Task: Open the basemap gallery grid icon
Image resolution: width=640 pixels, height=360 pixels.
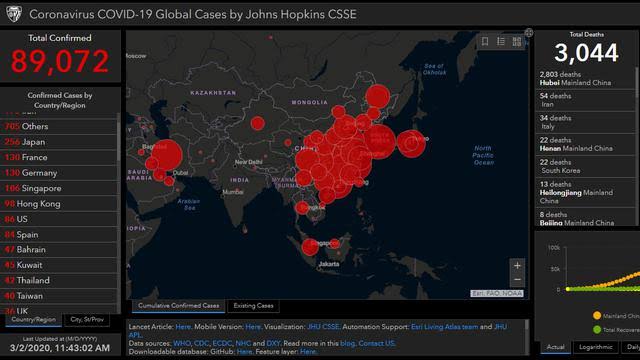Action: tap(517, 41)
